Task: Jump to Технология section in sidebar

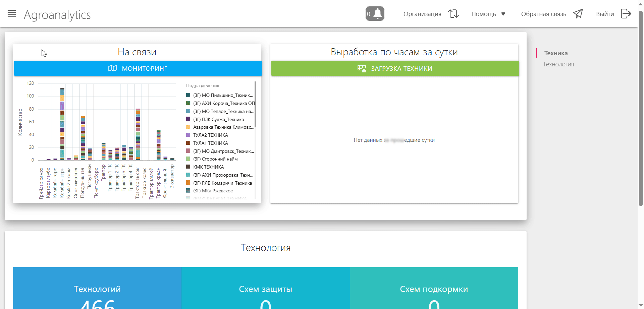Action: click(558, 64)
